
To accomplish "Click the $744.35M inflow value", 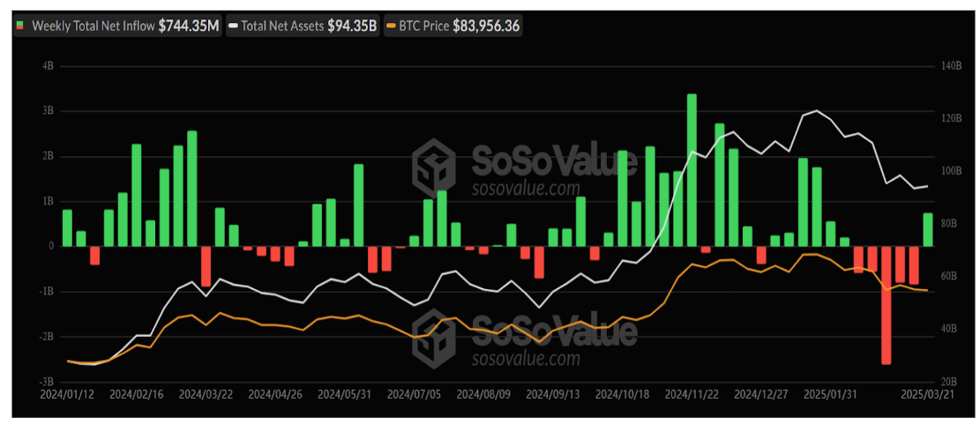I will pos(189,26).
